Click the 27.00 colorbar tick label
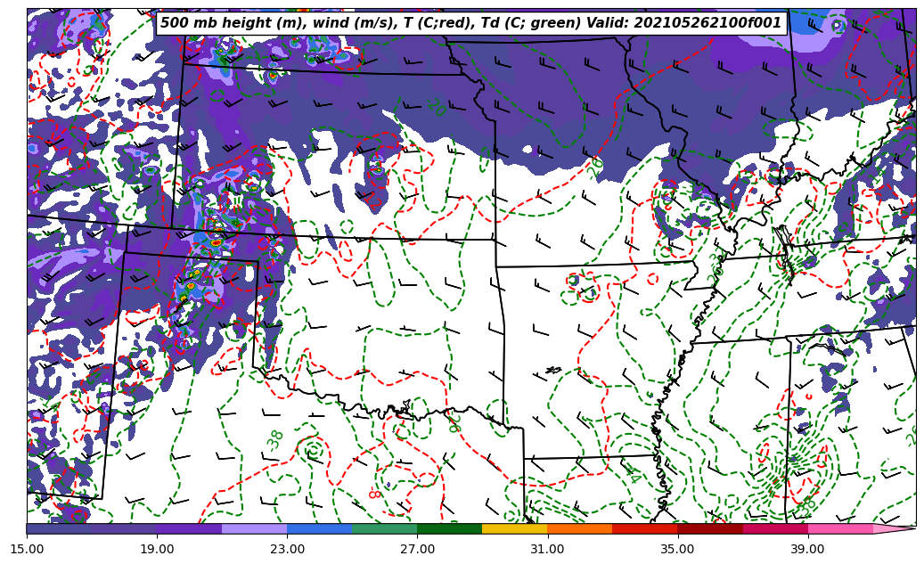924x564 pixels. [x=417, y=550]
